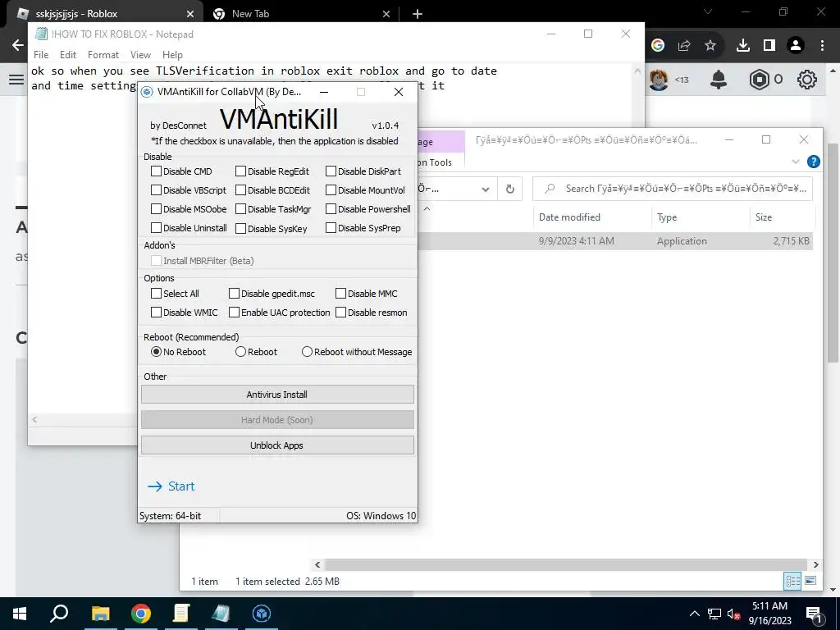The height and width of the screenshot is (630, 840).
Task: Open Chrome from the taskbar
Action: click(x=141, y=614)
